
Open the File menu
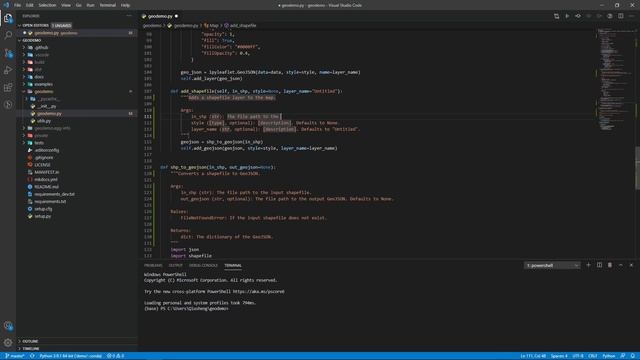18,5
